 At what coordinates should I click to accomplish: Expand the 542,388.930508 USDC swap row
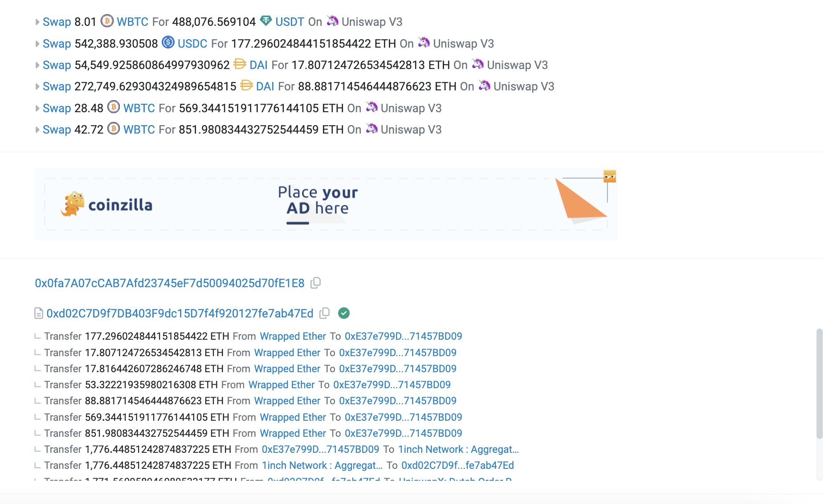click(37, 44)
